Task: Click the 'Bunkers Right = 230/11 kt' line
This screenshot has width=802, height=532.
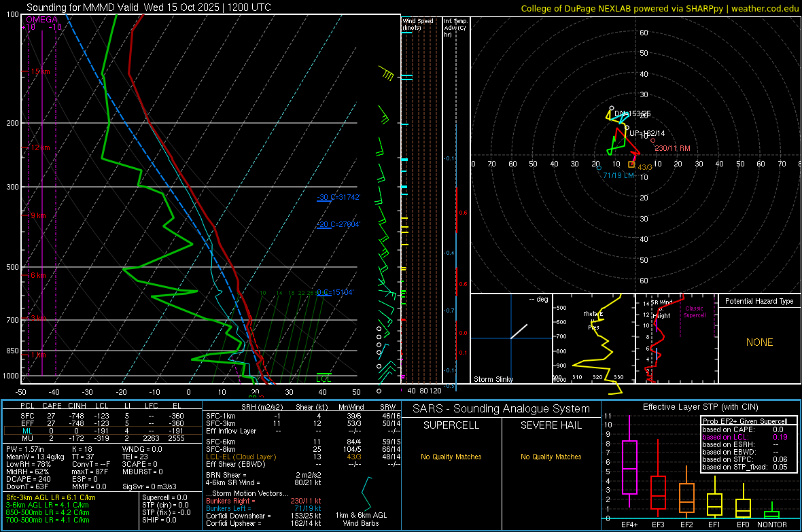Action: point(264,501)
